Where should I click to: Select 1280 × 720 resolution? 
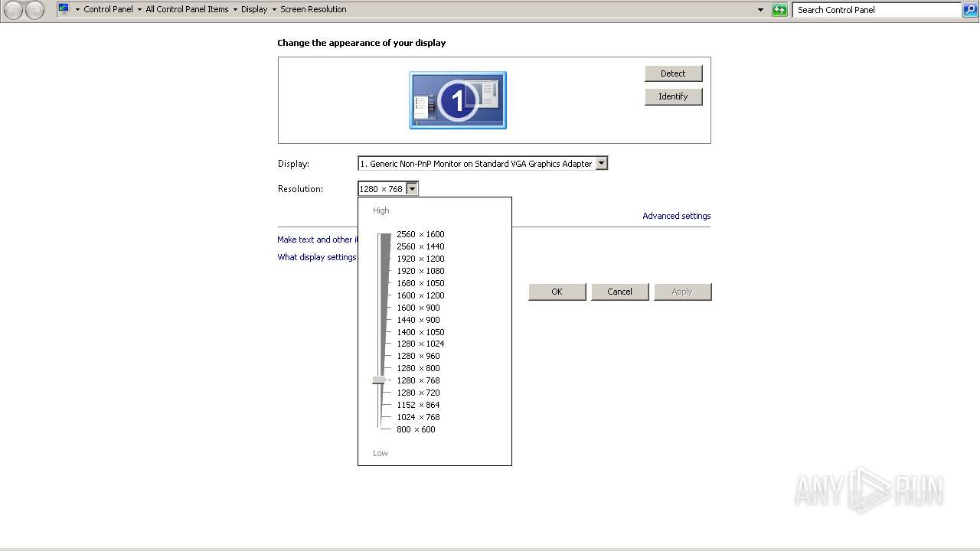[418, 393]
